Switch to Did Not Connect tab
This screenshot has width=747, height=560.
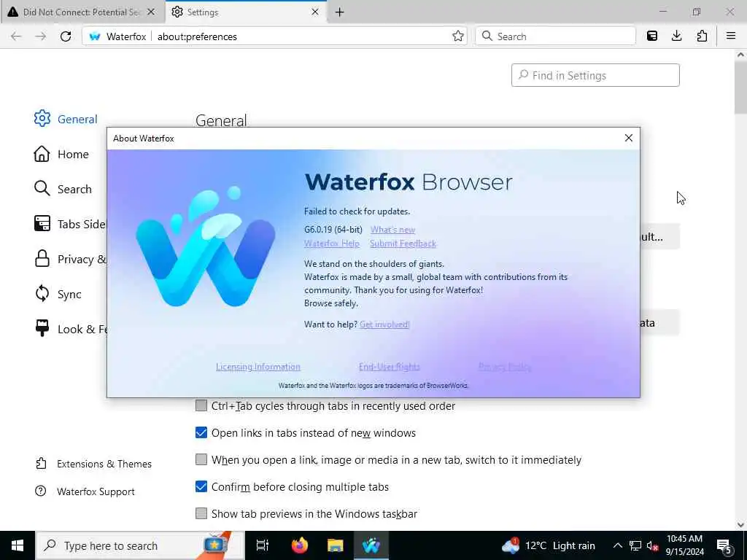(x=82, y=12)
